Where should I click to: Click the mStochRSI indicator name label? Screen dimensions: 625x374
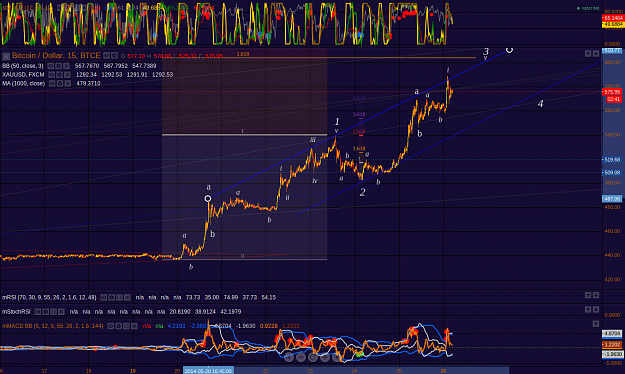click(16, 311)
